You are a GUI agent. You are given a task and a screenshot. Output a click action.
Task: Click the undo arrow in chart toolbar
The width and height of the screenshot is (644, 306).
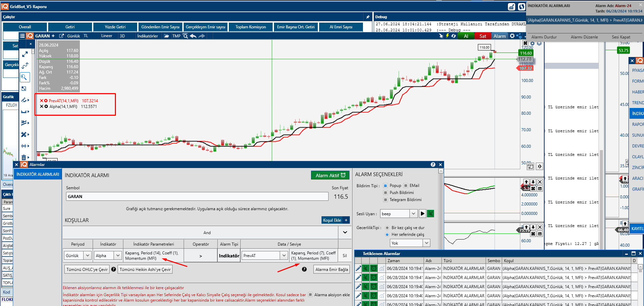193,36
